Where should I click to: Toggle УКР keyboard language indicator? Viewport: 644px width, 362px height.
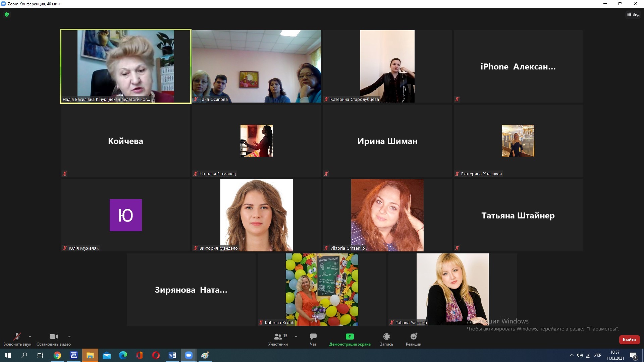tap(597, 355)
